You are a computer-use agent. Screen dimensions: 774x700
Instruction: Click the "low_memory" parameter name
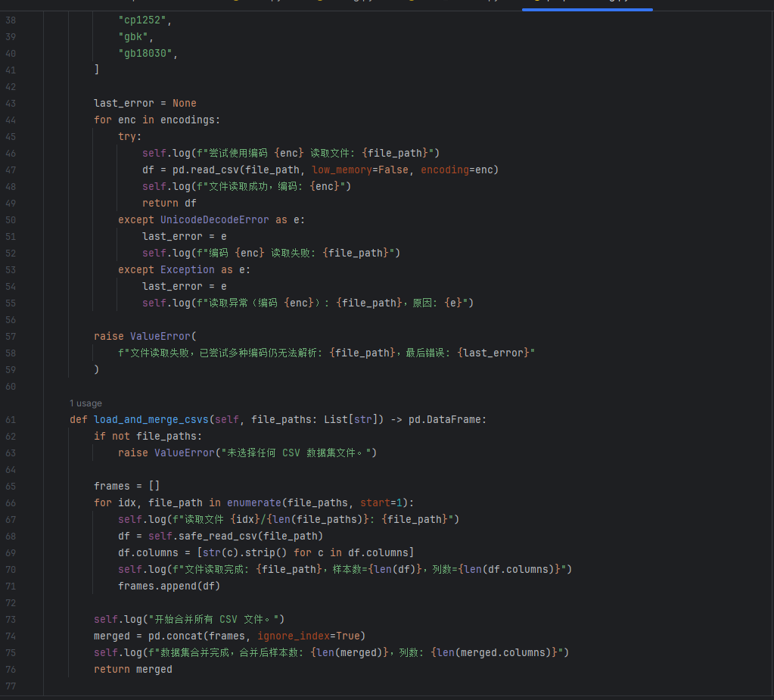tap(341, 170)
